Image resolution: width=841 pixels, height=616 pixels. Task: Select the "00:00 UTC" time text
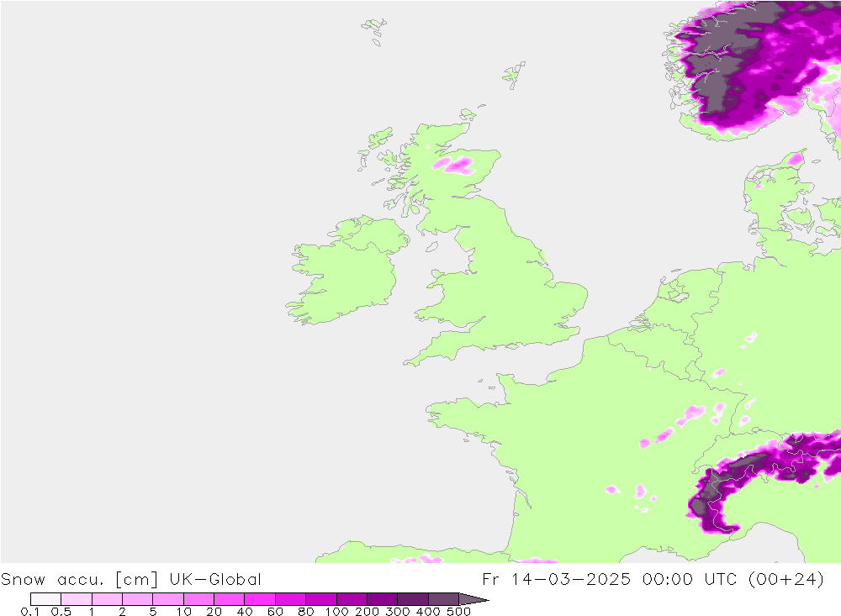coord(690,580)
